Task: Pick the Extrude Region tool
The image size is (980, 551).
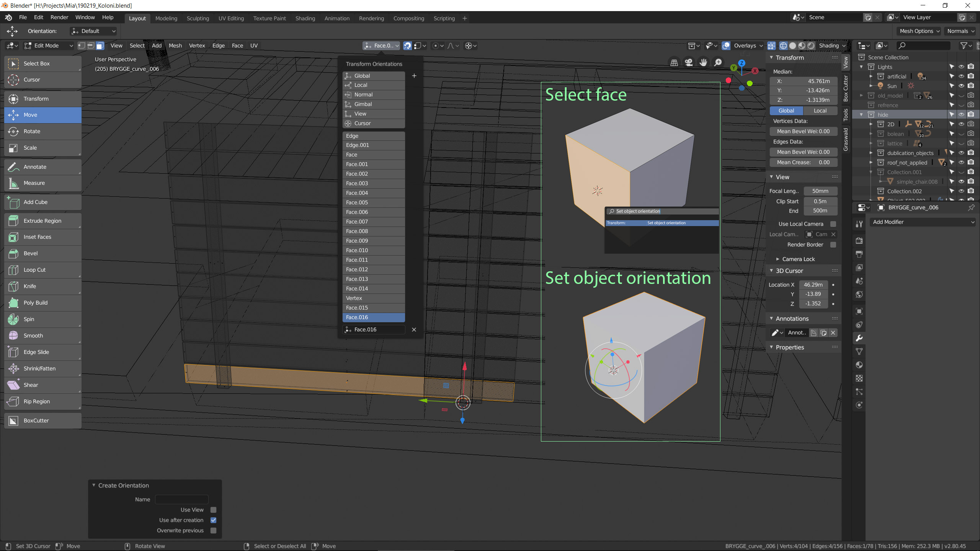Action: [x=43, y=221]
